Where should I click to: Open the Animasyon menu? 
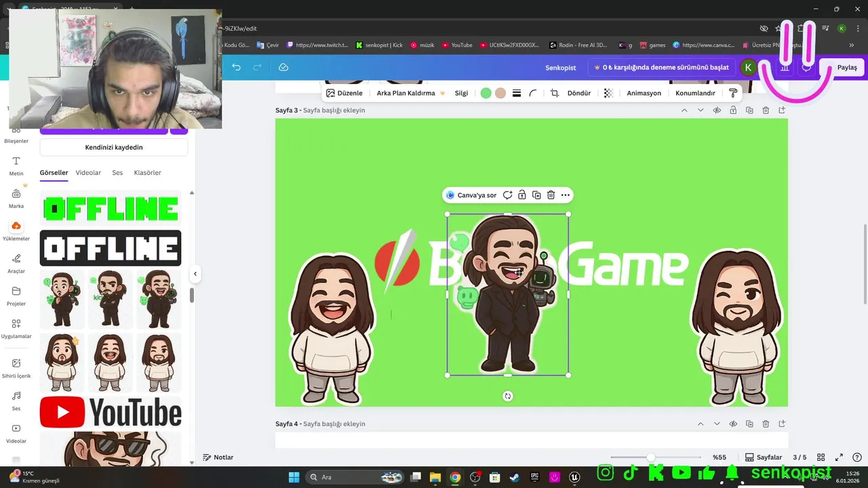(x=644, y=93)
